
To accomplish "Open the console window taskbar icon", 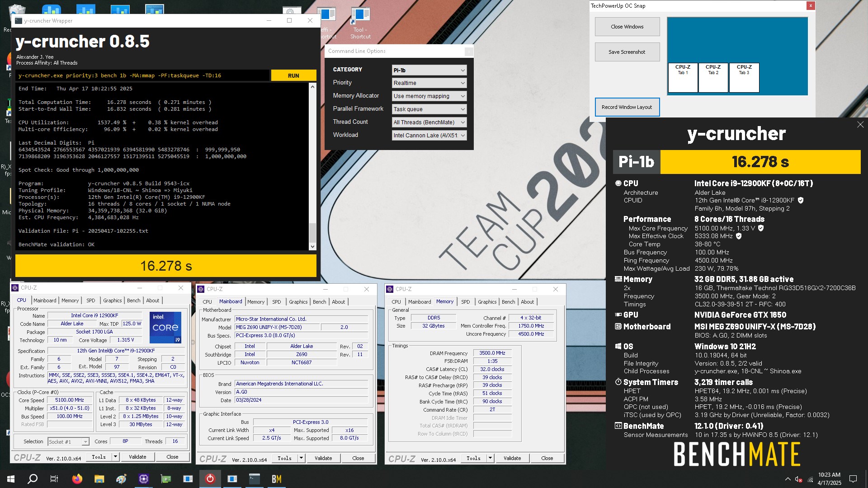I will coord(255,479).
